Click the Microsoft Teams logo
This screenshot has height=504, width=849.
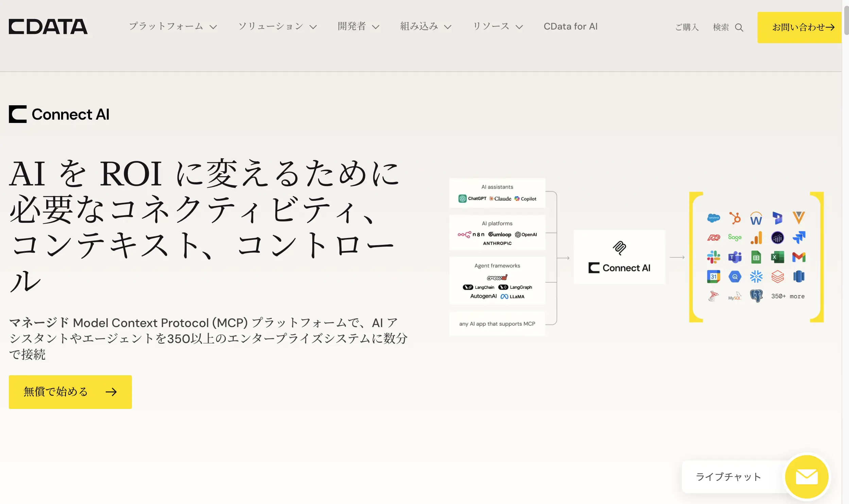[x=735, y=257]
